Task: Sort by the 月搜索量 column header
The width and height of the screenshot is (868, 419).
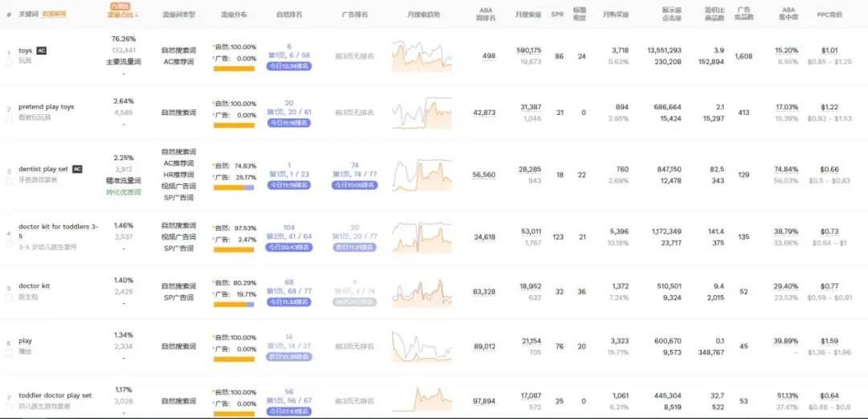Action: (x=528, y=15)
